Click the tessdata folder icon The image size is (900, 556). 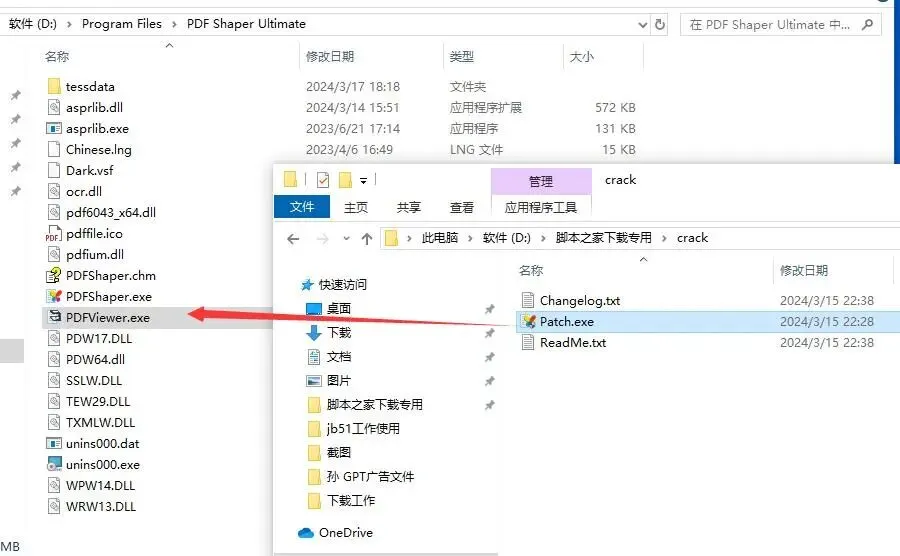point(54,86)
